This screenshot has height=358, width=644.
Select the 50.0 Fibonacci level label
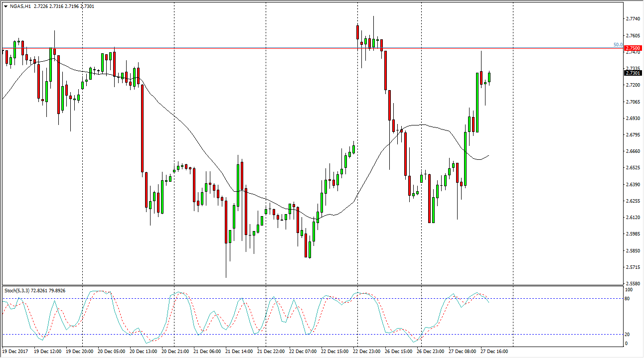[x=617, y=45]
